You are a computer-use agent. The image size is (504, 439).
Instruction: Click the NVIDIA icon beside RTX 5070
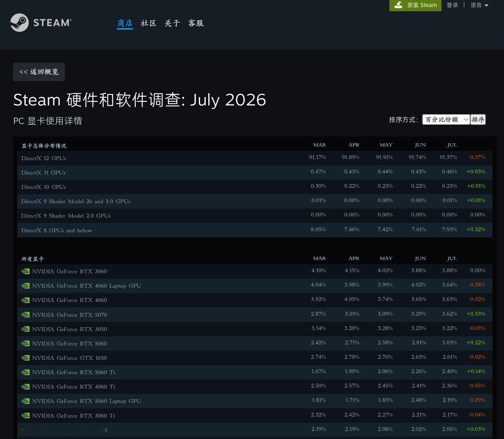tap(26, 315)
